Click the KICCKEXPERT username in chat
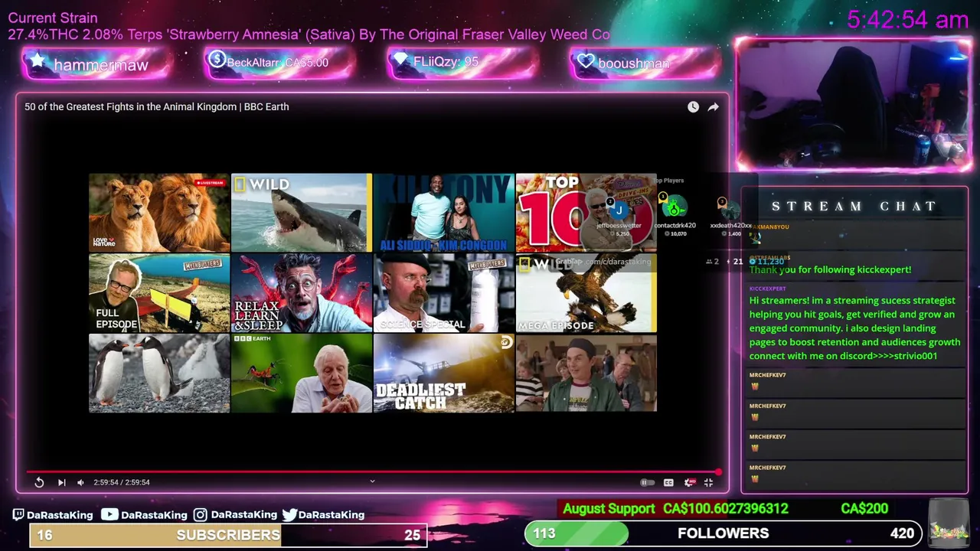980x551 pixels. click(x=767, y=289)
